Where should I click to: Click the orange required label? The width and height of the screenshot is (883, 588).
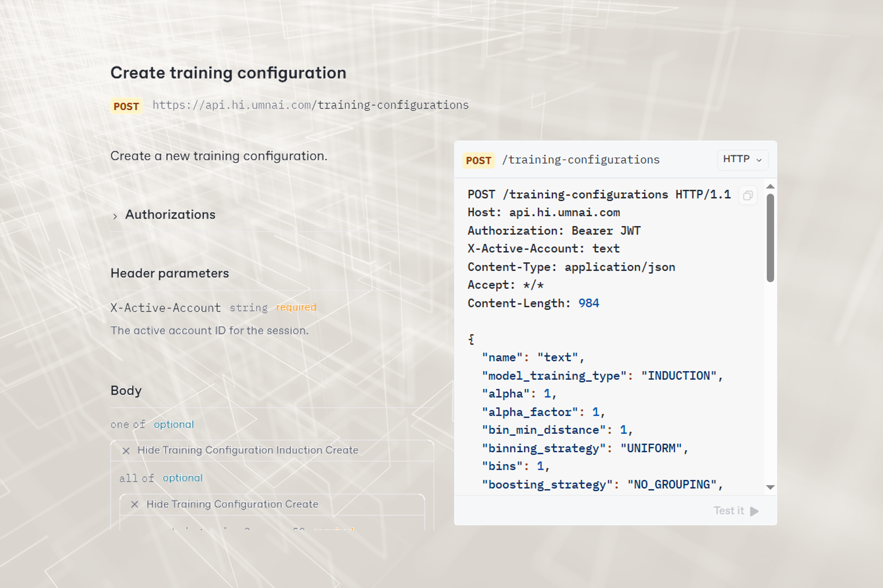(x=296, y=307)
